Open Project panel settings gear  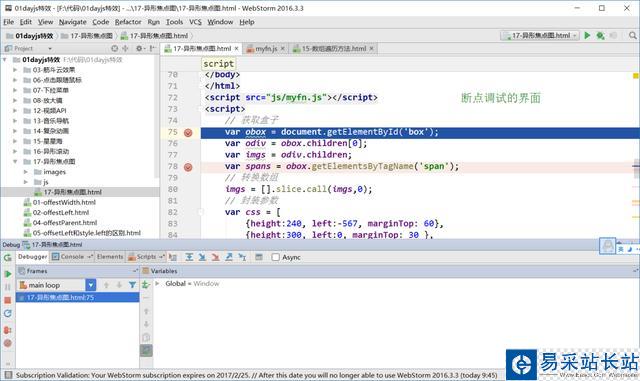139,48
